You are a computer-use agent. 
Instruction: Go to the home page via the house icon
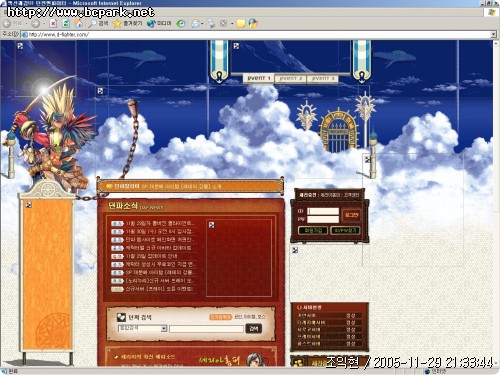coord(78,23)
